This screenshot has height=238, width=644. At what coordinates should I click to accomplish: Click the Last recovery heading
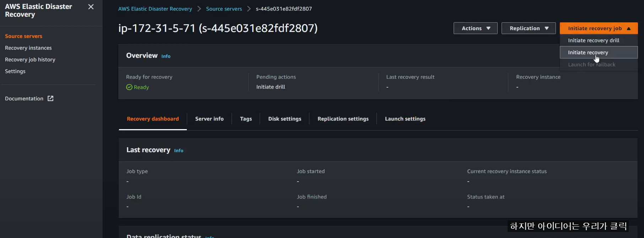pos(148,150)
